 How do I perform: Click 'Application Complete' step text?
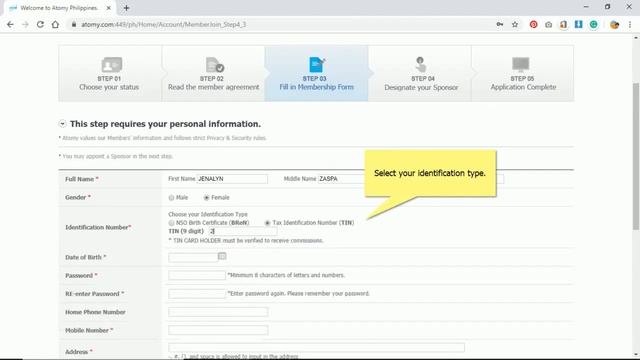[523, 87]
